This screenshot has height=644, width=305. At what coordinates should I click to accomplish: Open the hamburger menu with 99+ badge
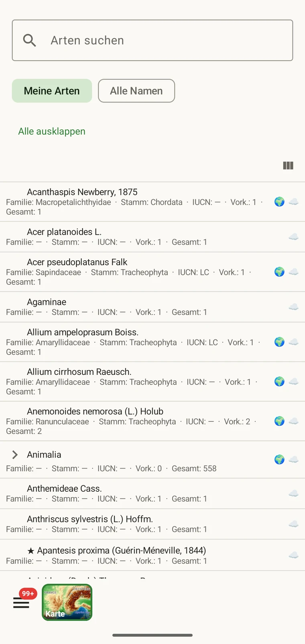21,602
